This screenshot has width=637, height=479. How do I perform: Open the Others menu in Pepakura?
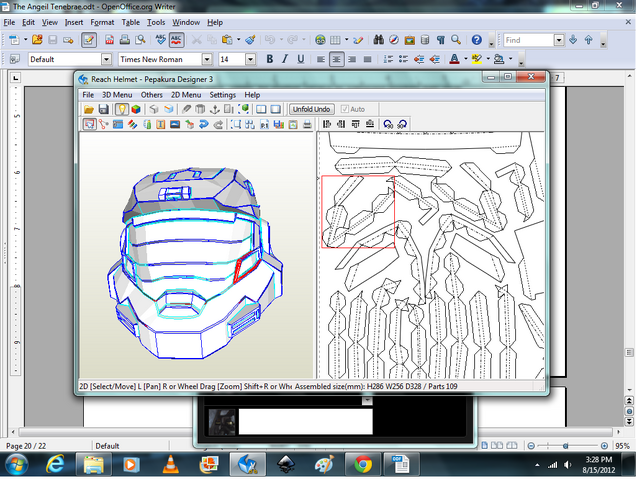tap(152, 95)
